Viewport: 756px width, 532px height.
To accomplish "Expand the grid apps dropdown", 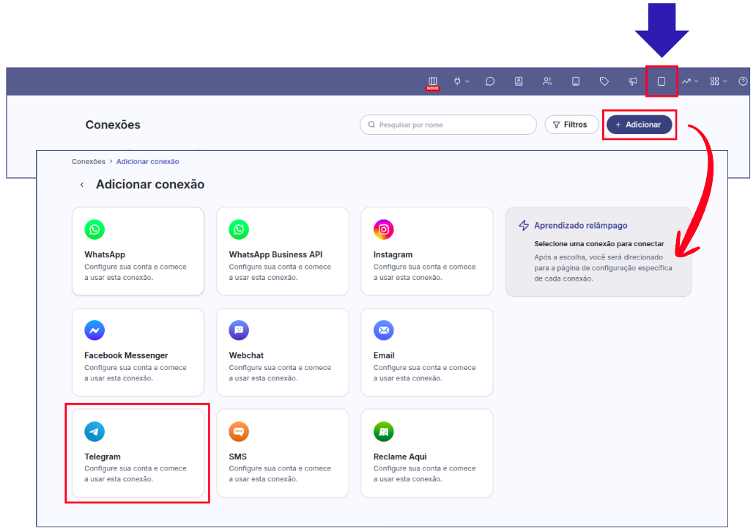I will pos(718,81).
